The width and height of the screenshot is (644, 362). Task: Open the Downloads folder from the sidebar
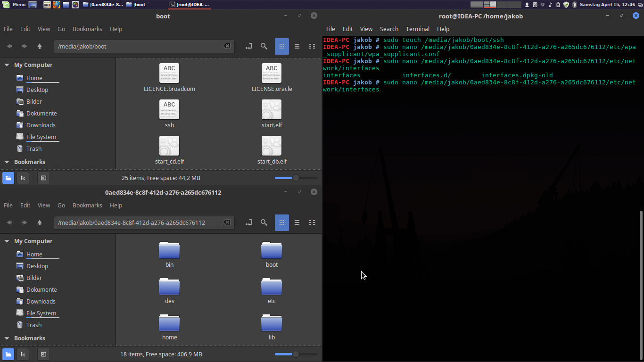click(x=41, y=125)
